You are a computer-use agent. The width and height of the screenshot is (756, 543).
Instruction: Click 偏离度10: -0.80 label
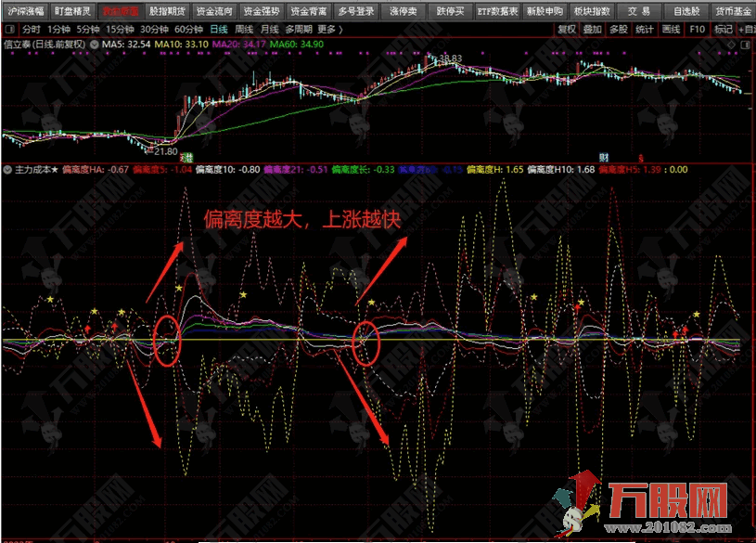pyautogui.click(x=227, y=170)
